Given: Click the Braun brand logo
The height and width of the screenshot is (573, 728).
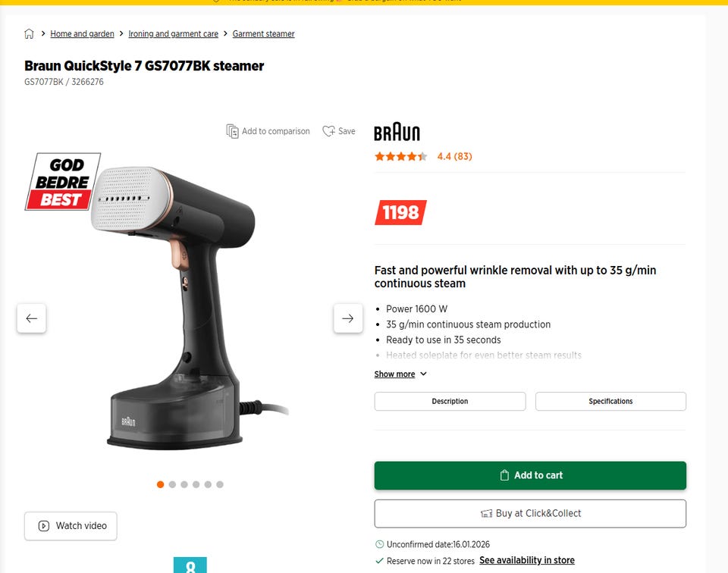Looking at the screenshot, I should click(x=397, y=132).
